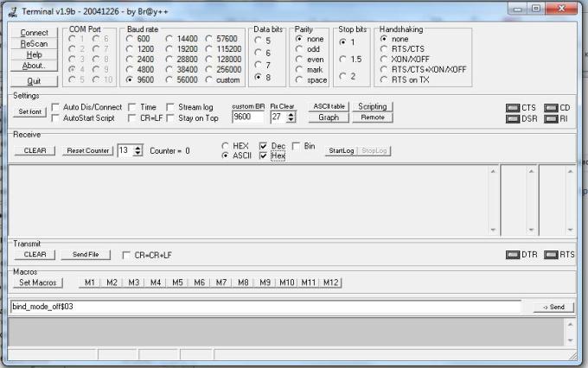Trigger the M1 macro button
The width and height of the screenshot is (588, 368).
tap(89, 282)
